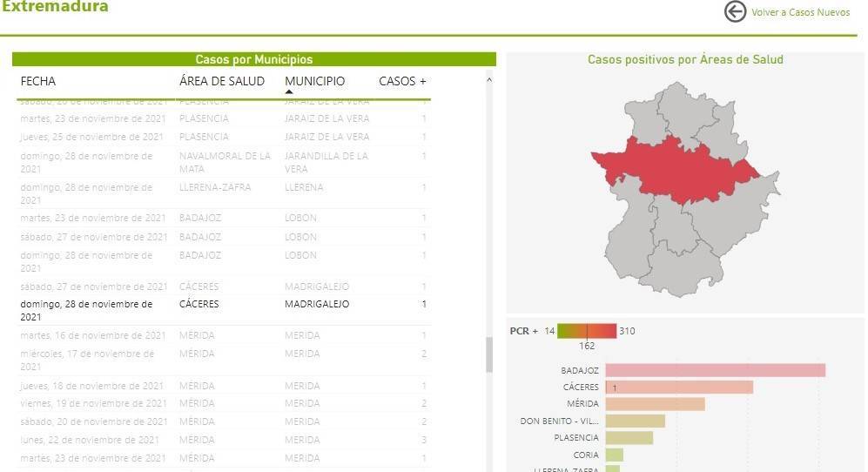Click the sort arrow under MUNICIPIO
Screen dimensions: 868x472
click(289, 92)
